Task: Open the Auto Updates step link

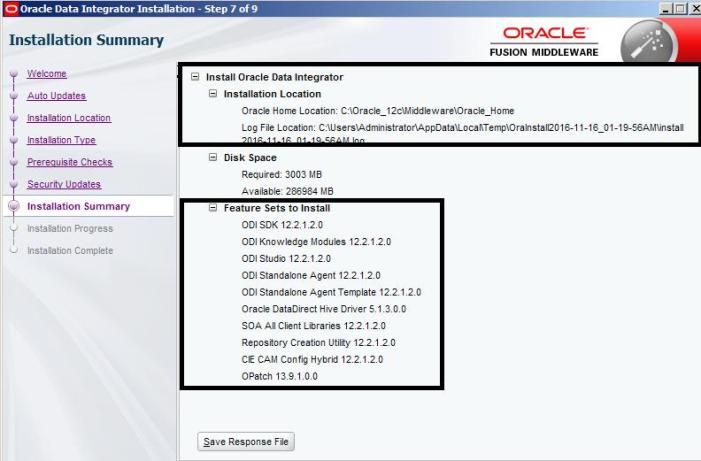Action: coord(56,96)
